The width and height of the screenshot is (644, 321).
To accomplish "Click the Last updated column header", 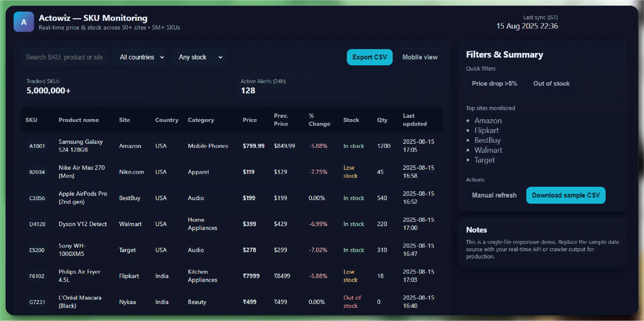I will tap(414, 120).
